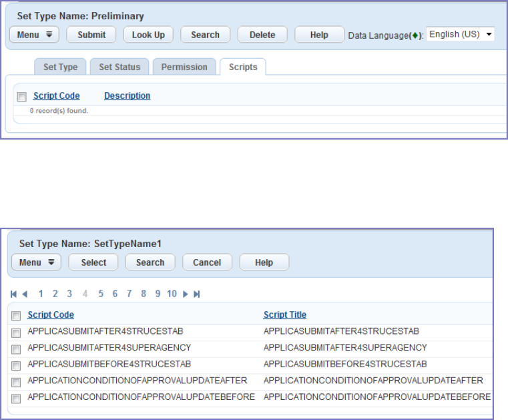Toggle select-all checkbox in SetTypeName1 script list
This screenshot has height=420, width=508.
point(16,316)
